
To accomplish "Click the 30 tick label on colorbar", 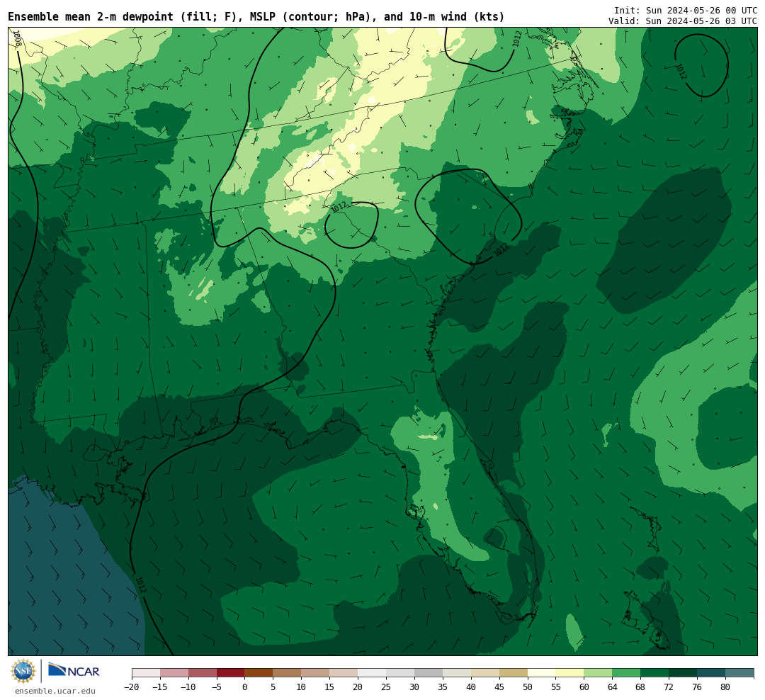I will tap(414, 687).
